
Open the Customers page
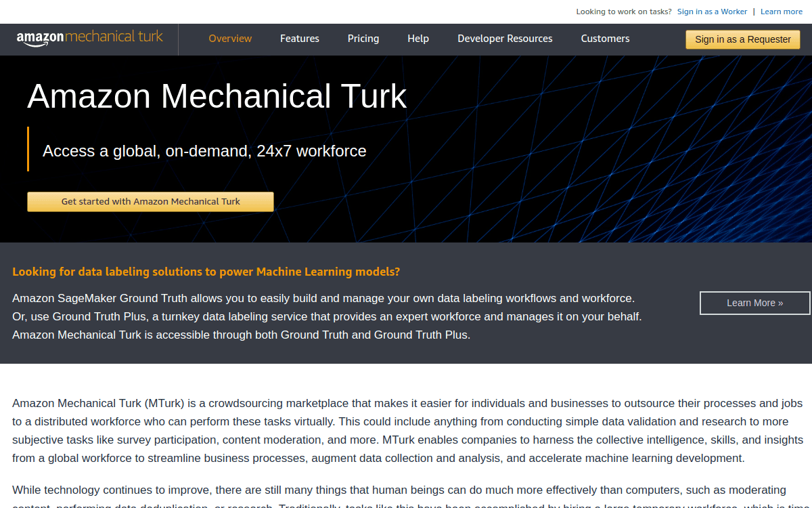pos(605,39)
